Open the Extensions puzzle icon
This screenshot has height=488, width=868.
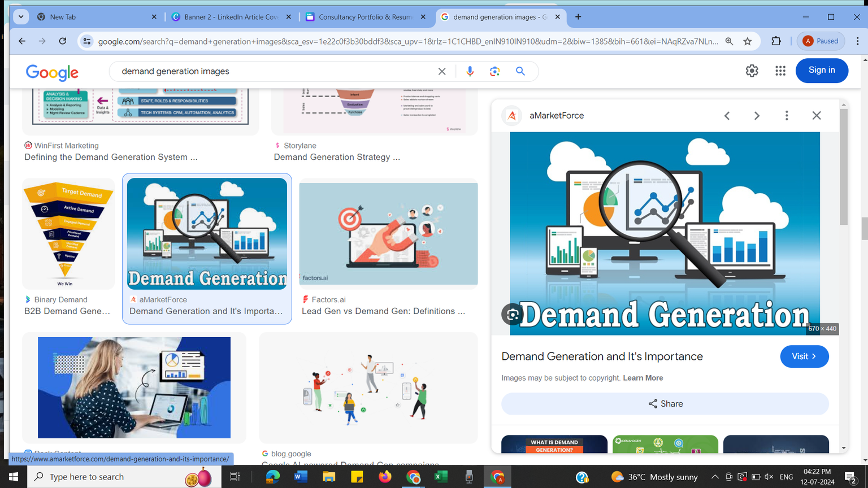[x=776, y=41]
